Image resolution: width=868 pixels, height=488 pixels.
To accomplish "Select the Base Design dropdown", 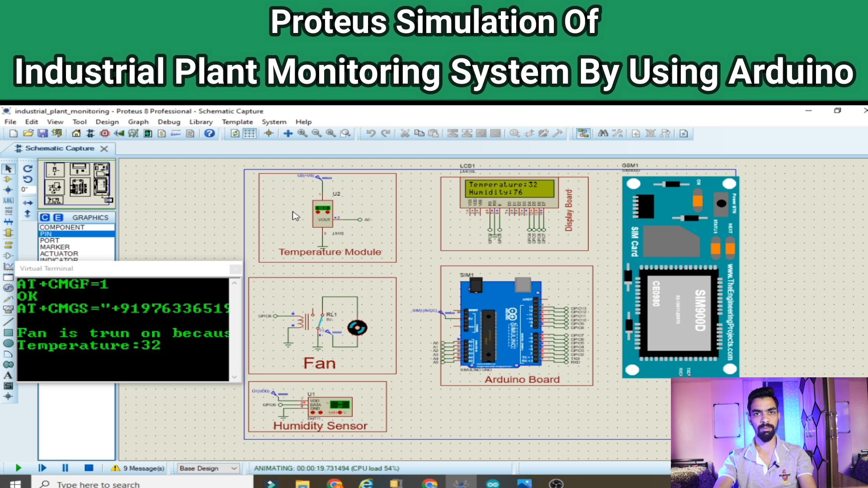I will [208, 468].
